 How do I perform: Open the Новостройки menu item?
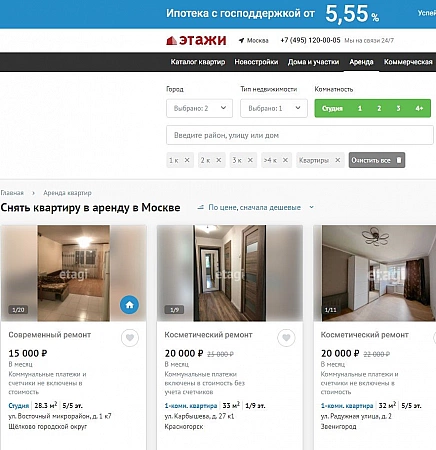(256, 62)
